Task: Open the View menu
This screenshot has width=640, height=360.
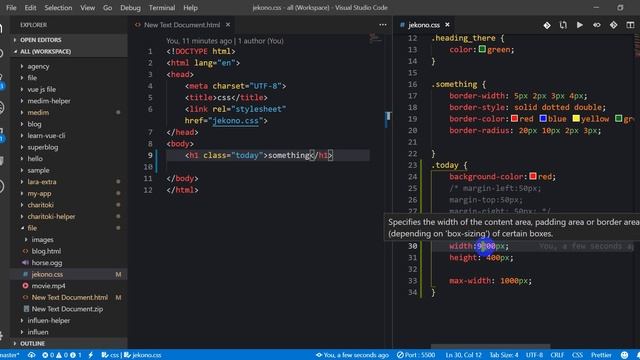Action: (x=87, y=8)
